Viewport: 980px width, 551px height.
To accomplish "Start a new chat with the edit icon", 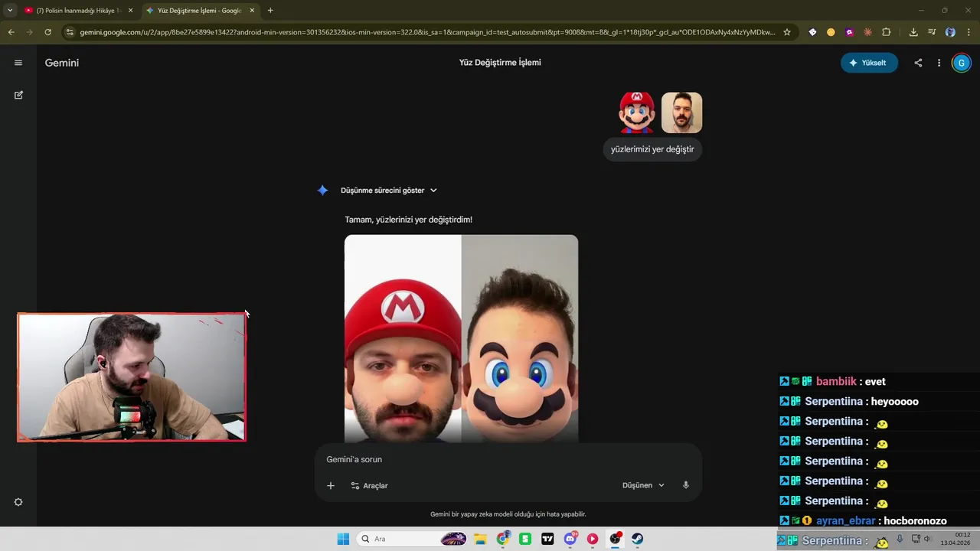I will click(18, 95).
